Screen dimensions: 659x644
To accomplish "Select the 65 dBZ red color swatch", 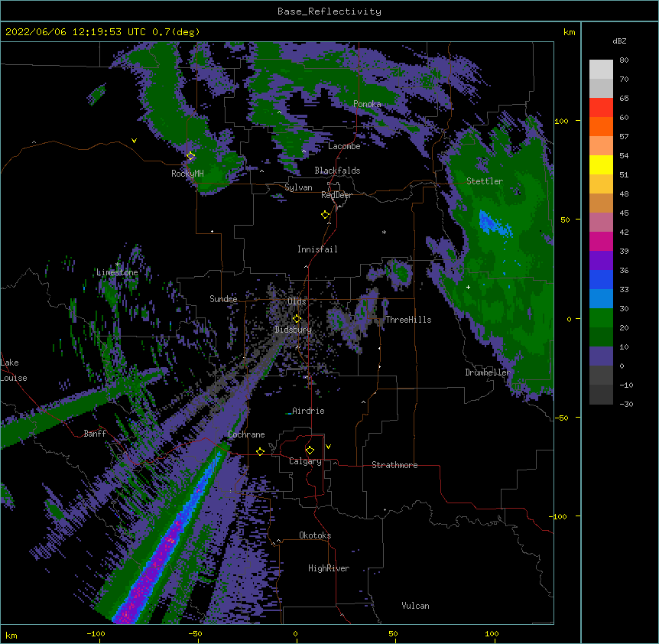I will coord(601,108).
